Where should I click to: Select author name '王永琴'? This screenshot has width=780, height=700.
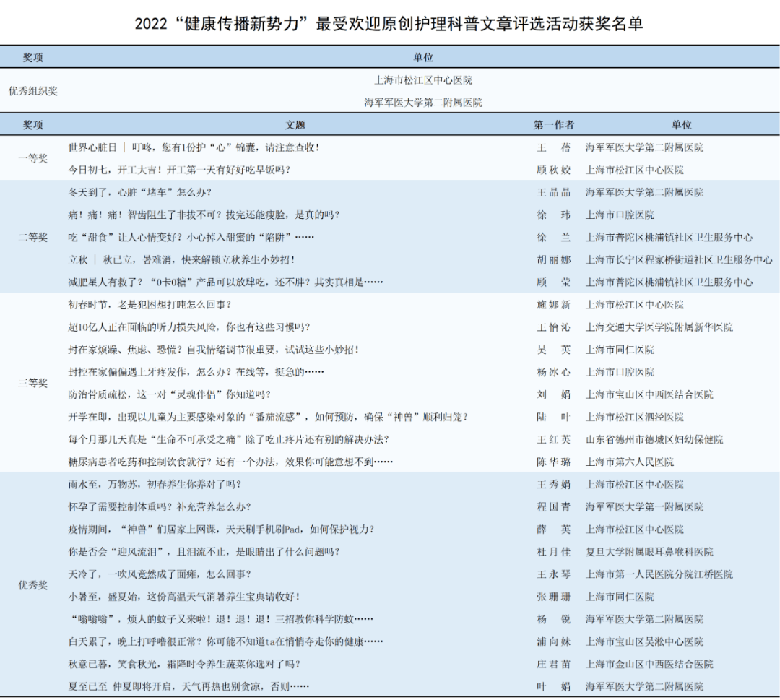(x=554, y=574)
